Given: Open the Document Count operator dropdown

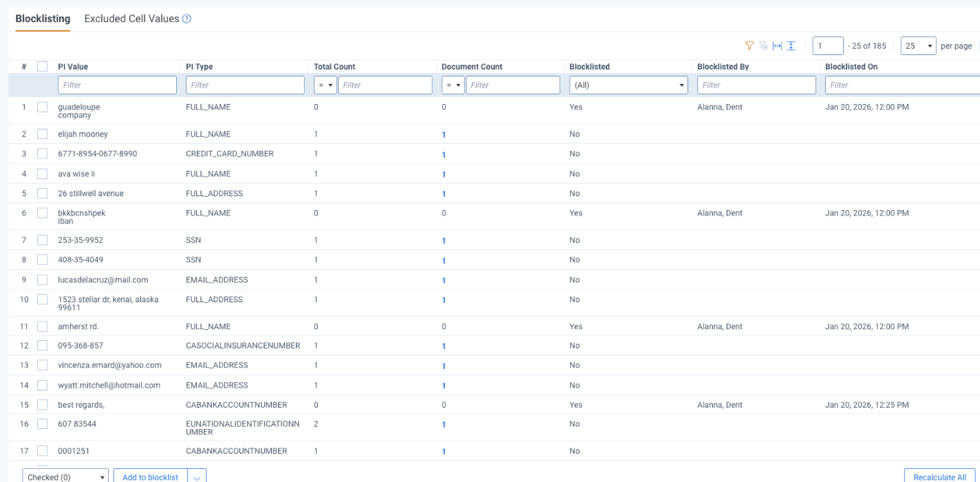Looking at the screenshot, I should 453,85.
